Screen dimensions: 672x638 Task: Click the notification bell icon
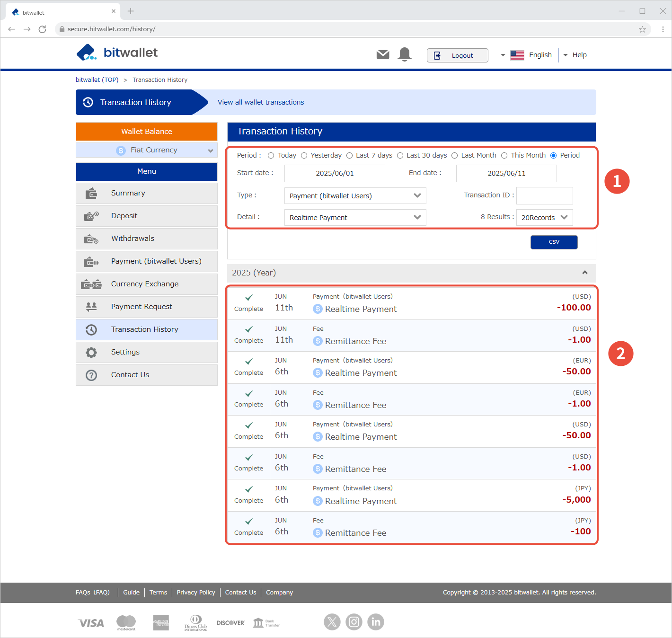click(405, 55)
